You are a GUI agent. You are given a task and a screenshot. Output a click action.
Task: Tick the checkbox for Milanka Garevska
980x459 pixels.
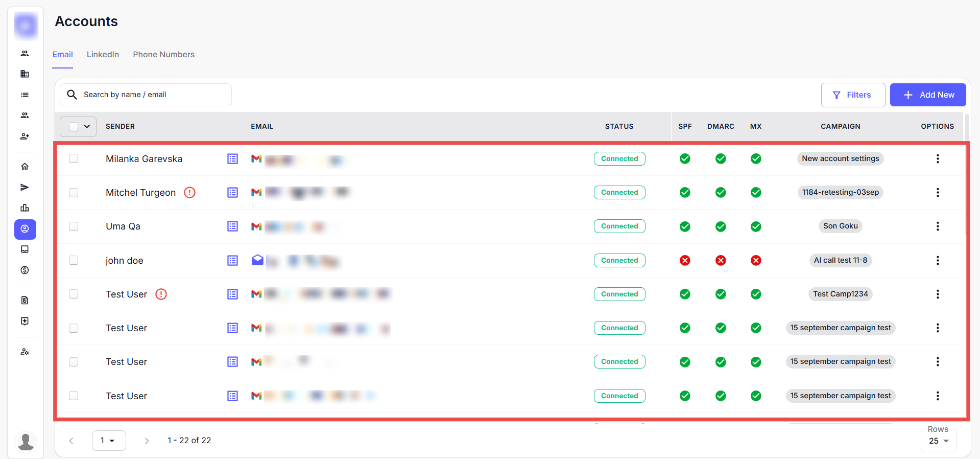point(74,158)
